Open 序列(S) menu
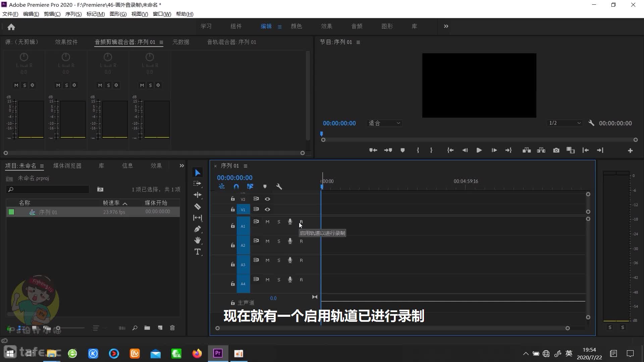Viewport: 644px width, 362px height. click(73, 14)
